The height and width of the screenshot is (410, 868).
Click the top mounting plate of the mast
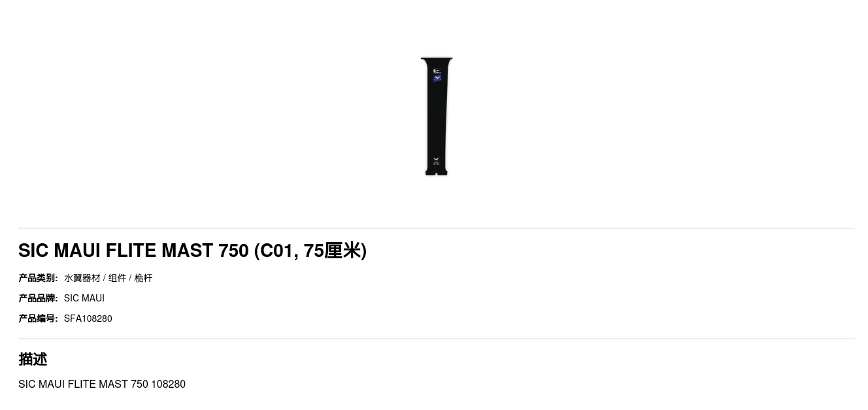pyautogui.click(x=437, y=60)
